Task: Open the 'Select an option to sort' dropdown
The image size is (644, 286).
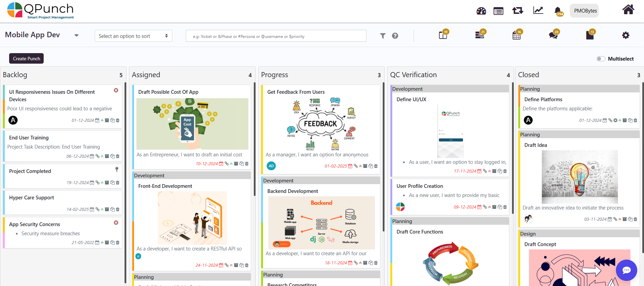Action: point(133,36)
